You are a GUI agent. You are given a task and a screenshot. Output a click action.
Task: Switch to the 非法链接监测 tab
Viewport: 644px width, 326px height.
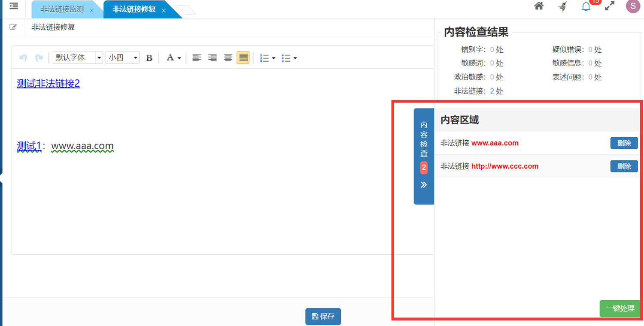[62, 9]
